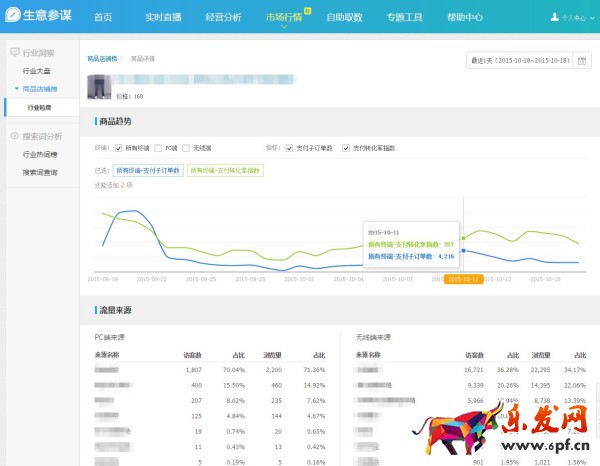The image size is (600, 466).
Task: Click the product thumbnail image
Action: tap(98, 85)
